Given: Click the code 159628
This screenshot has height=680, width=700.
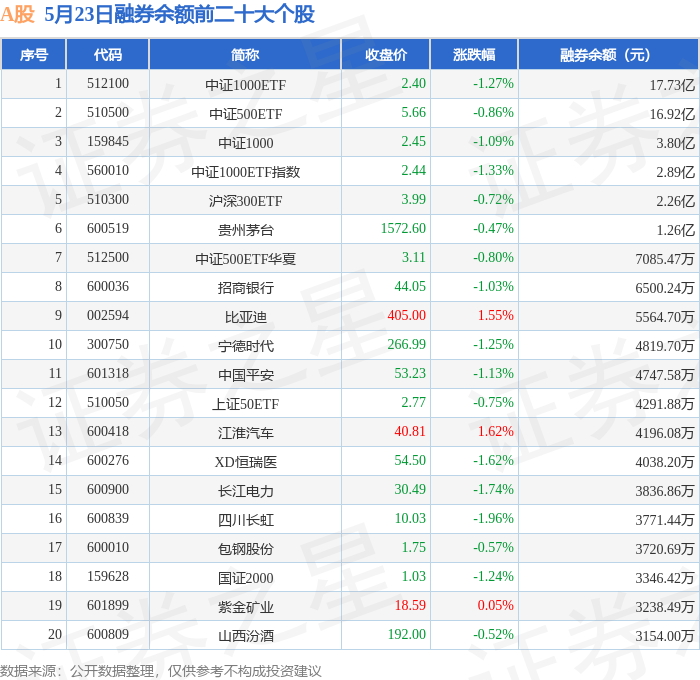Looking at the screenshot, I should coord(108,577).
